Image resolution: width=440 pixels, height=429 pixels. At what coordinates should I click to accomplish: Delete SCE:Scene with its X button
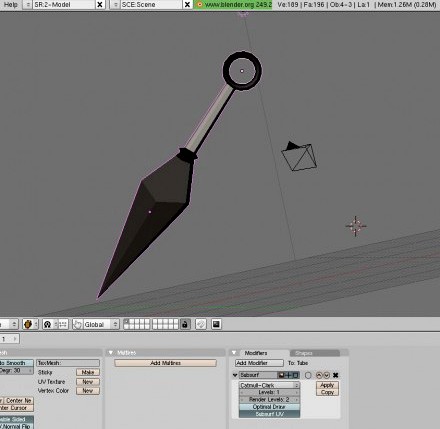(x=188, y=5)
